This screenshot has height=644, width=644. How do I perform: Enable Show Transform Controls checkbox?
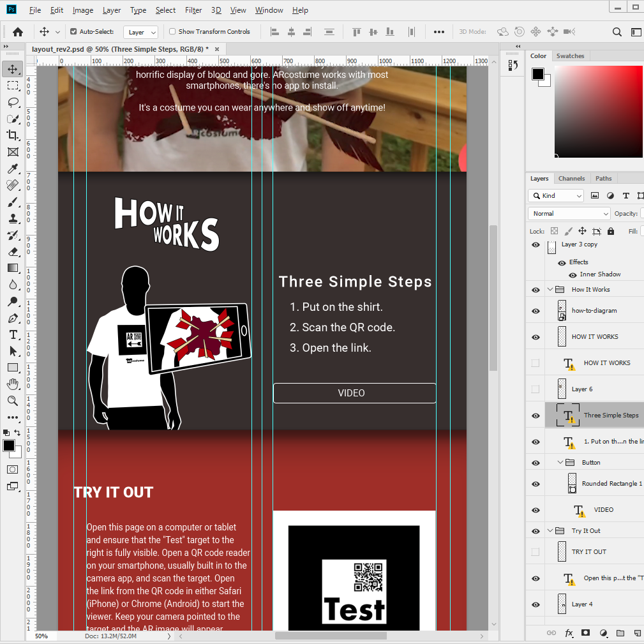coord(172,32)
